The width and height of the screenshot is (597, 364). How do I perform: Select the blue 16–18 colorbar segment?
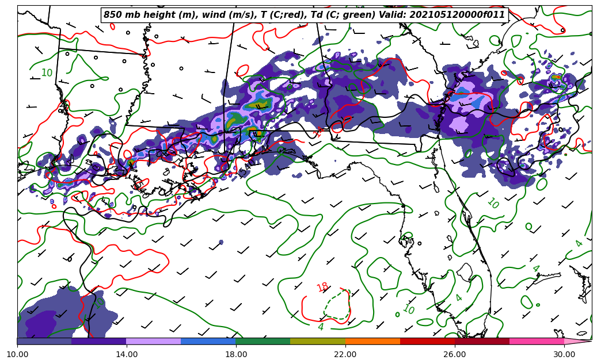208,341
